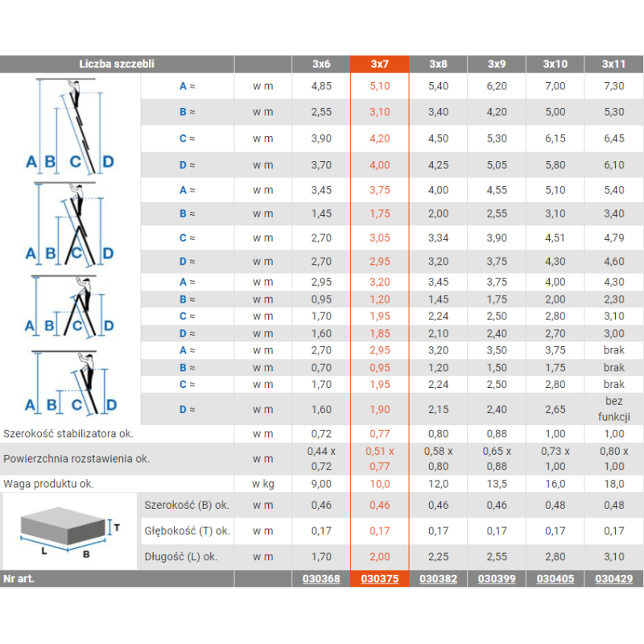This screenshot has height=644, width=644.
Task: Select the highlighted 3x7 column header
Action: click(x=379, y=64)
